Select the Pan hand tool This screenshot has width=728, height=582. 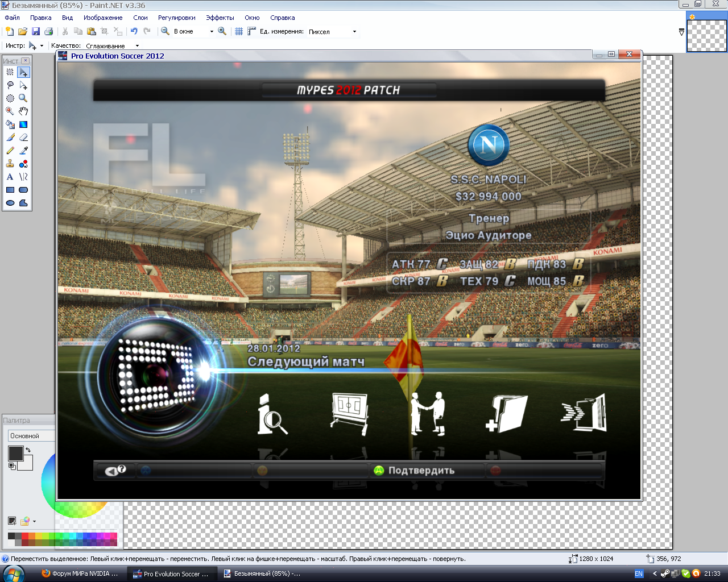(x=23, y=111)
